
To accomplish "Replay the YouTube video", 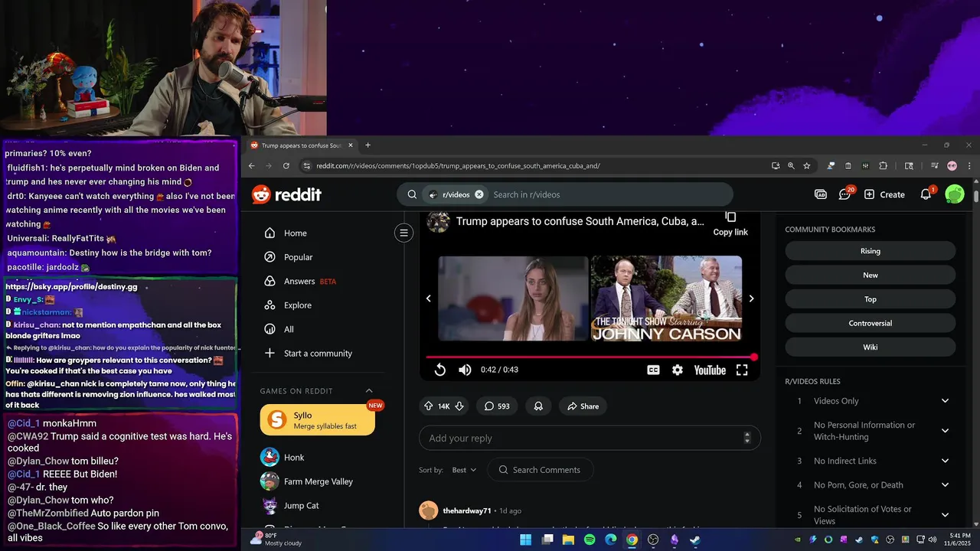I will pos(440,370).
